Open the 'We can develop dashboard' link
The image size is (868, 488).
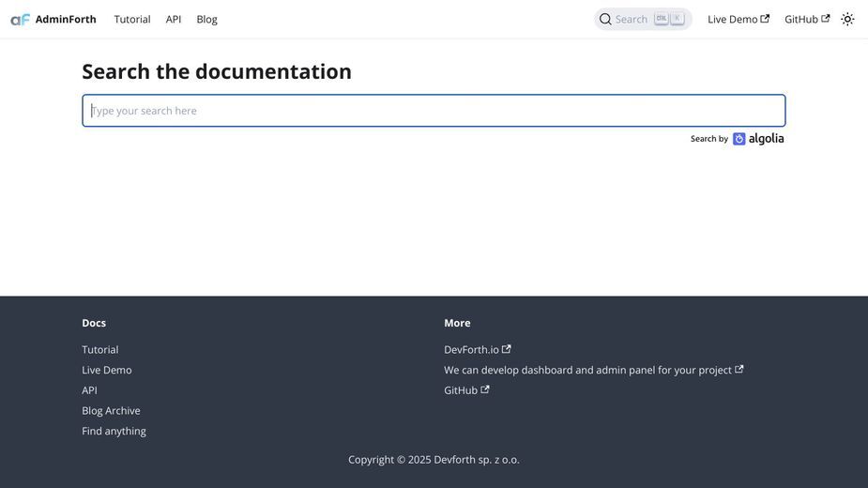[593, 370]
